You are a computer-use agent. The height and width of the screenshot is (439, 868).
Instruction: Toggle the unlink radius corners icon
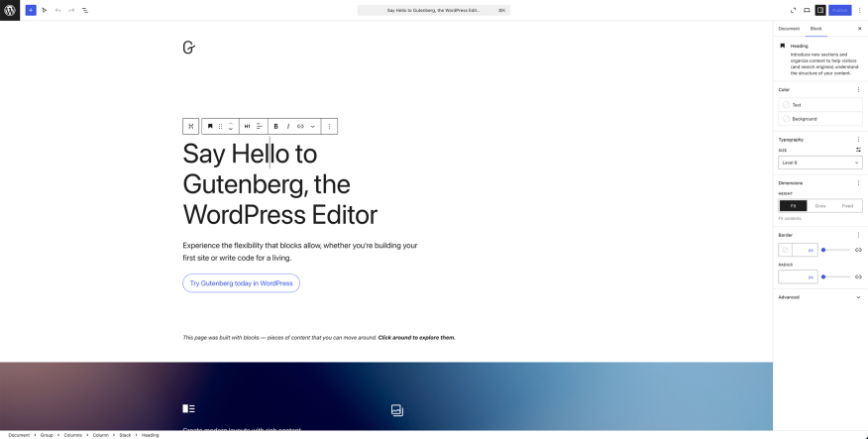(x=859, y=276)
